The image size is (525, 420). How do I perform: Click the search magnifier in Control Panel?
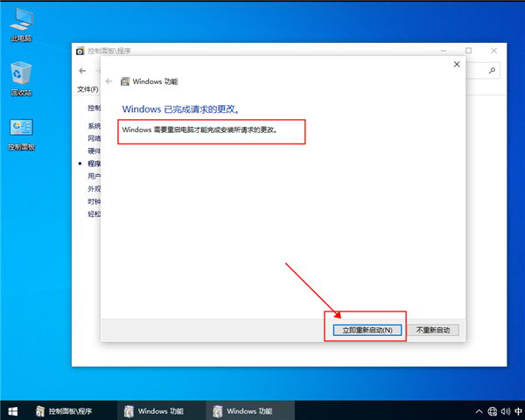(493, 71)
